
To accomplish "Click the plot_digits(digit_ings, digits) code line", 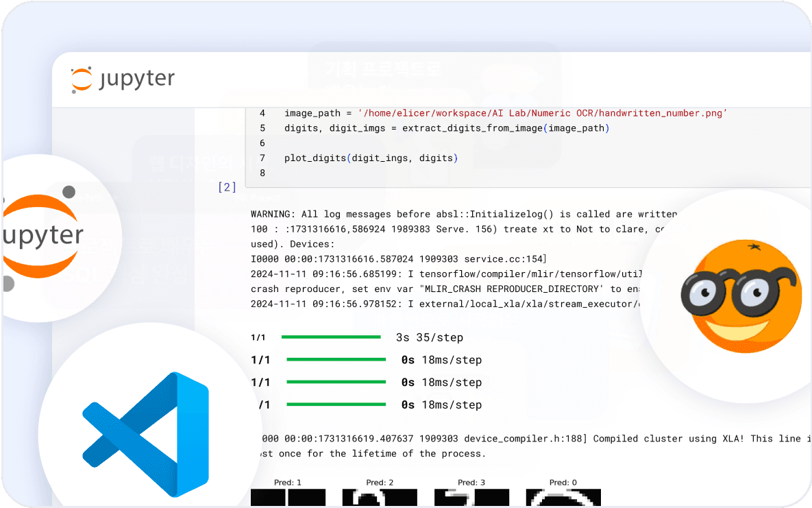I will tap(371, 158).
